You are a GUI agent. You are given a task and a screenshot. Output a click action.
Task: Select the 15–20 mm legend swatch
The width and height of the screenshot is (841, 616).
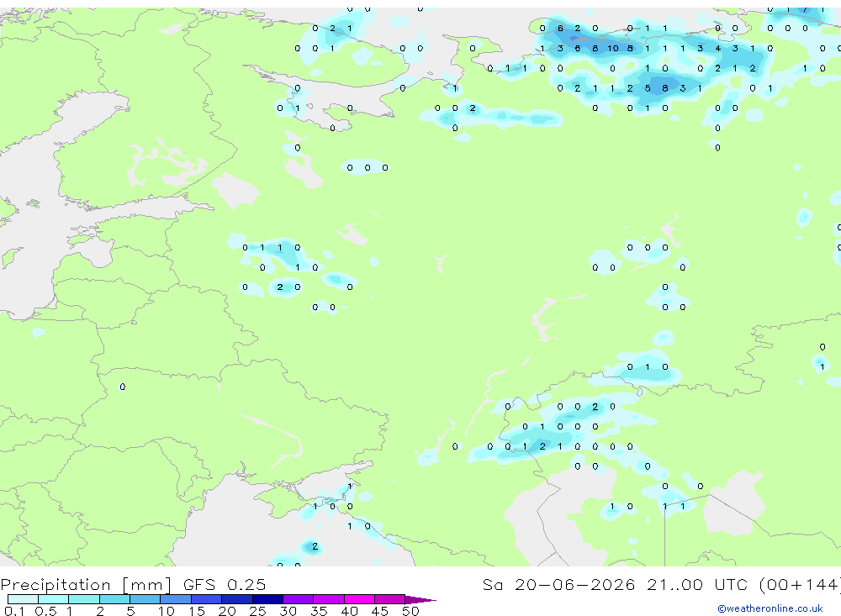click(207, 599)
